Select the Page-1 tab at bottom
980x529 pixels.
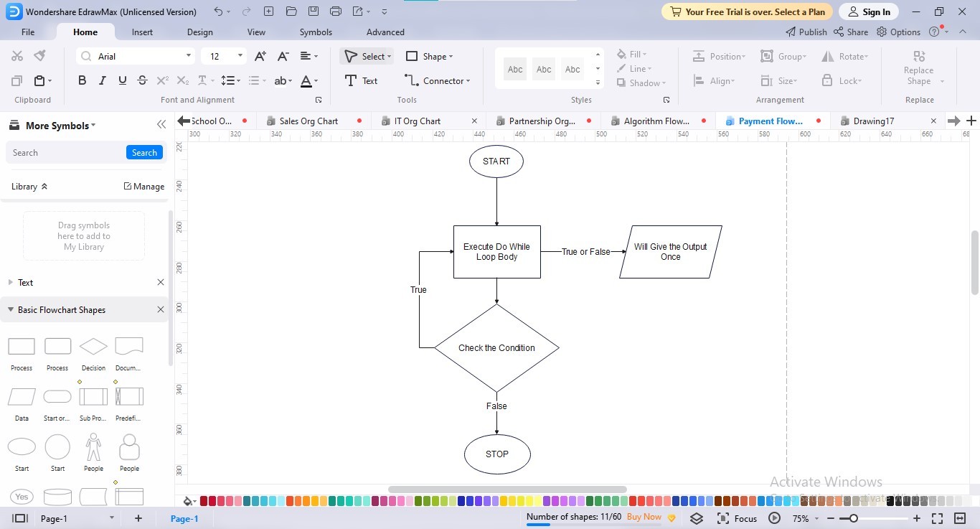pyautogui.click(x=184, y=518)
